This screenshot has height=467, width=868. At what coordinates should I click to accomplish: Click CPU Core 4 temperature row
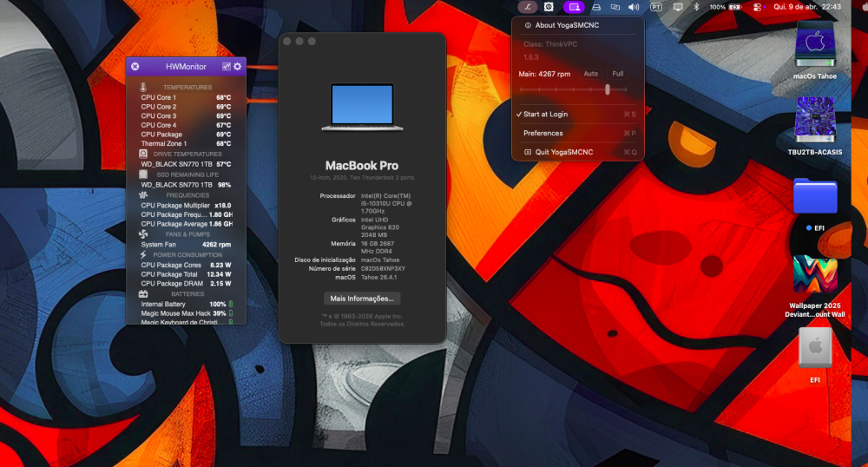pyautogui.click(x=186, y=125)
